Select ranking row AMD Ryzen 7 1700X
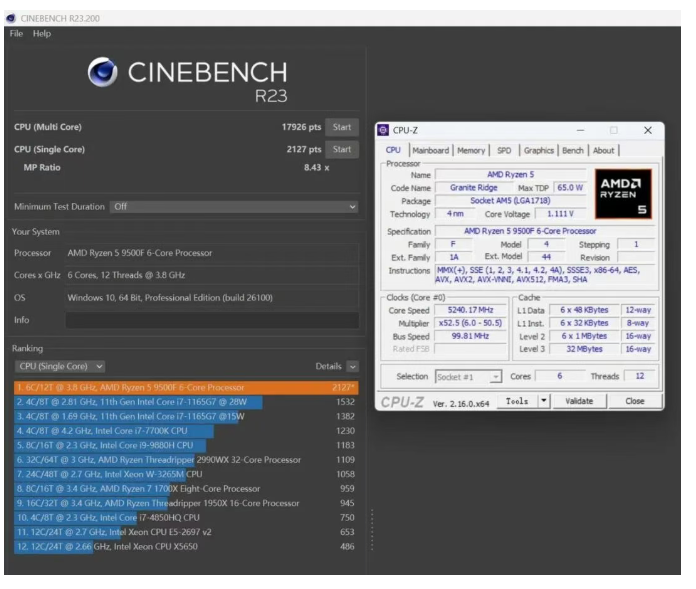This screenshot has height=589, width=696. click(186, 489)
